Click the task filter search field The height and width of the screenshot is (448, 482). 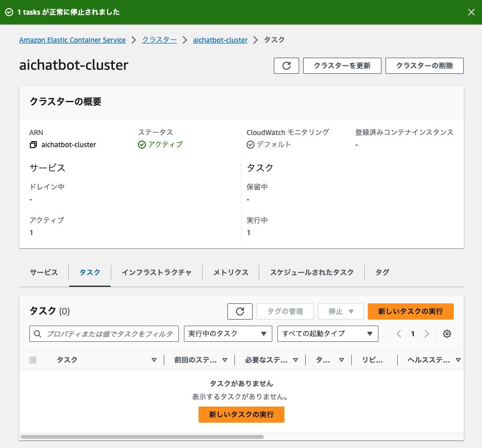coord(104,334)
